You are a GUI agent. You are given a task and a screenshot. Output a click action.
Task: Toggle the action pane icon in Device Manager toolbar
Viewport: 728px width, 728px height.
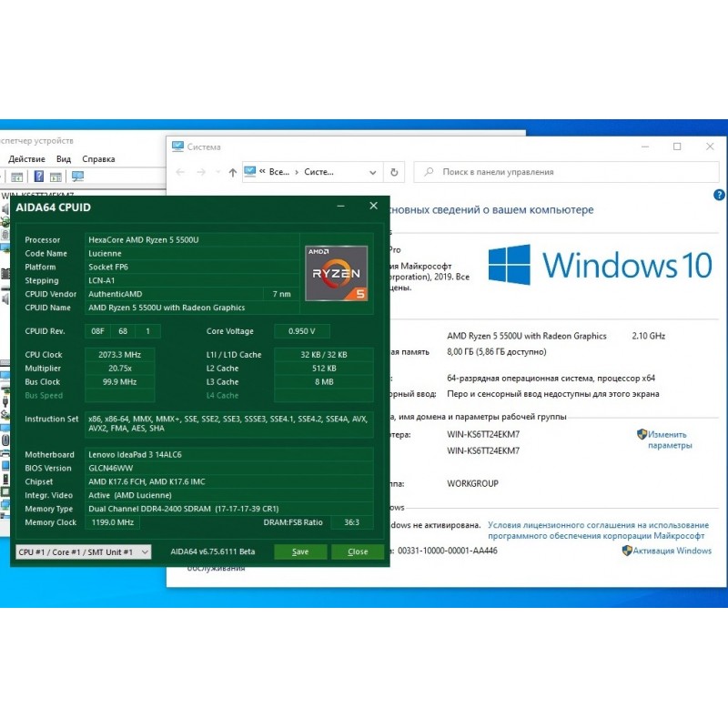click(56, 177)
